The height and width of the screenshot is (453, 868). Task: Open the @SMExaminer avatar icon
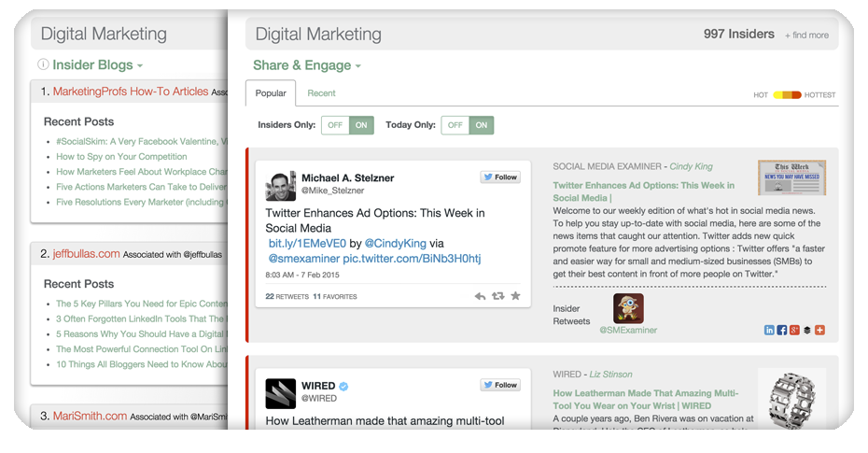(628, 308)
